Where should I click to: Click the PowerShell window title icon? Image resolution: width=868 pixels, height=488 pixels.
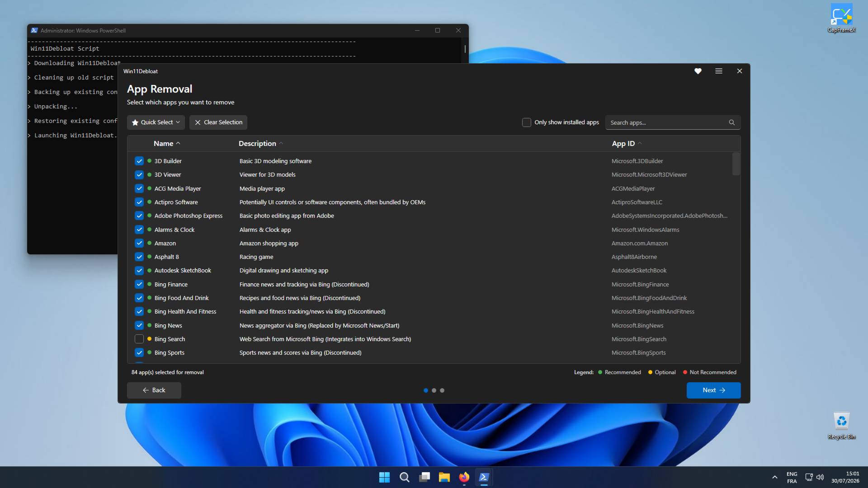34,30
